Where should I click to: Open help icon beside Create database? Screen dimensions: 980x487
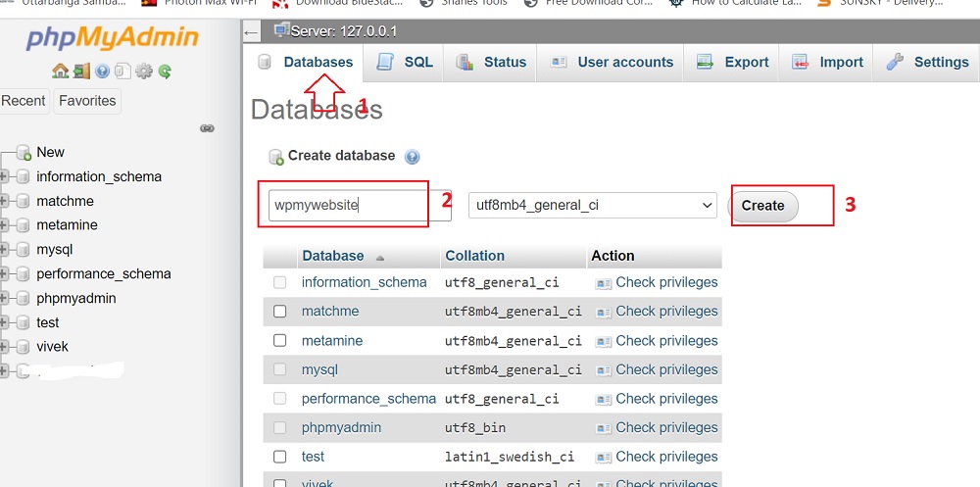click(x=412, y=156)
